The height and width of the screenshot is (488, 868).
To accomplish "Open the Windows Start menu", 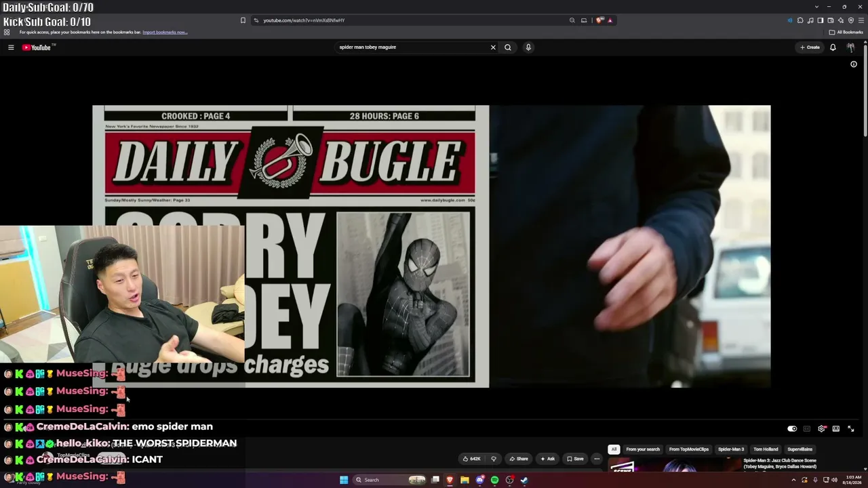I will pyautogui.click(x=344, y=480).
